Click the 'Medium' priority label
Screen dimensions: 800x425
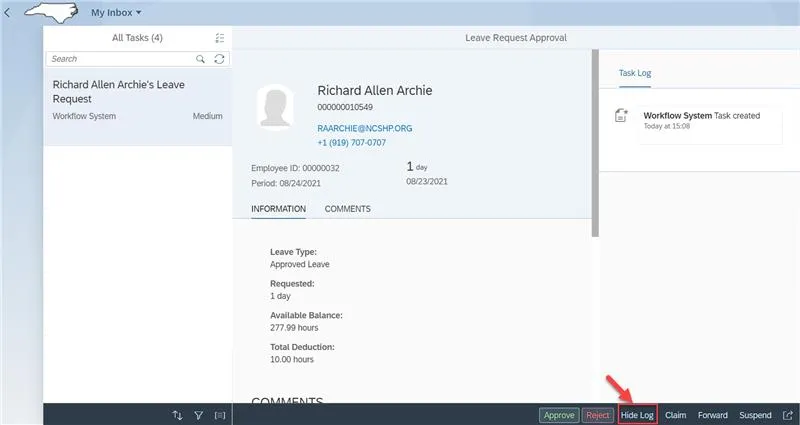click(x=208, y=116)
